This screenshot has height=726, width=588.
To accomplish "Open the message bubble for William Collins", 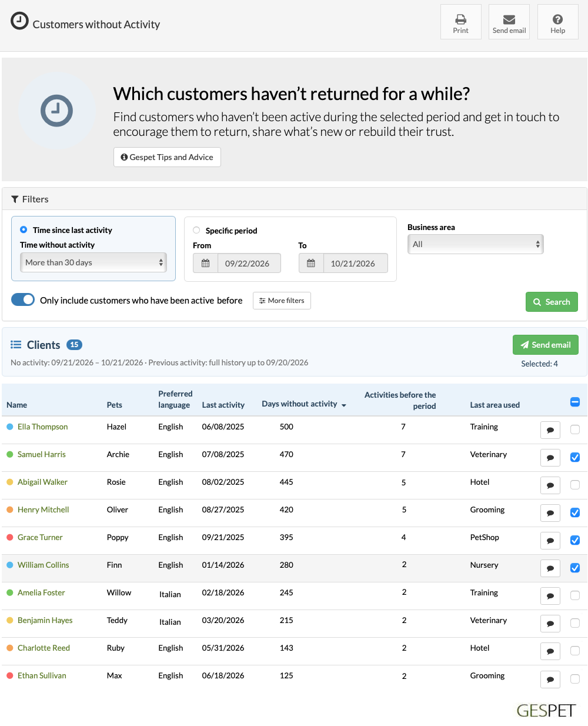I will [550, 568].
